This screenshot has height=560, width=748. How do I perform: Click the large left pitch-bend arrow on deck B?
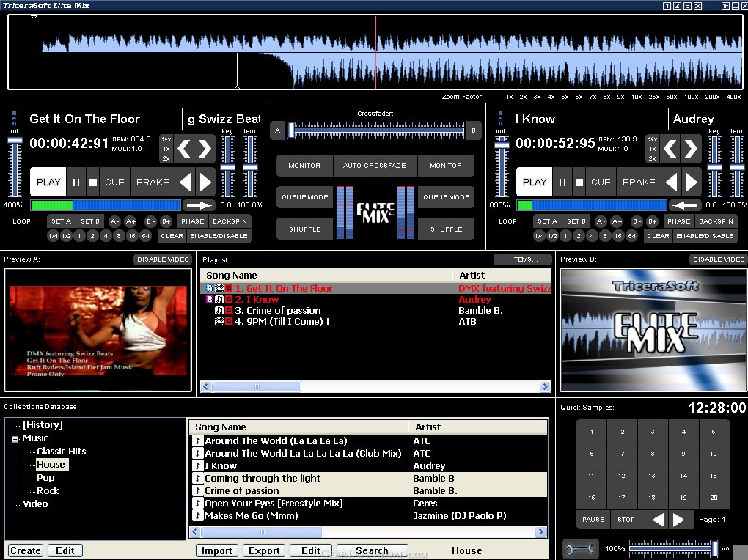[x=671, y=149]
